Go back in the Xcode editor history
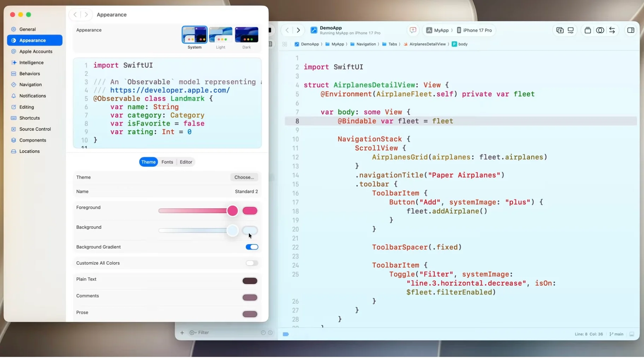This screenshot has width=644, height=358. [287, 30]
